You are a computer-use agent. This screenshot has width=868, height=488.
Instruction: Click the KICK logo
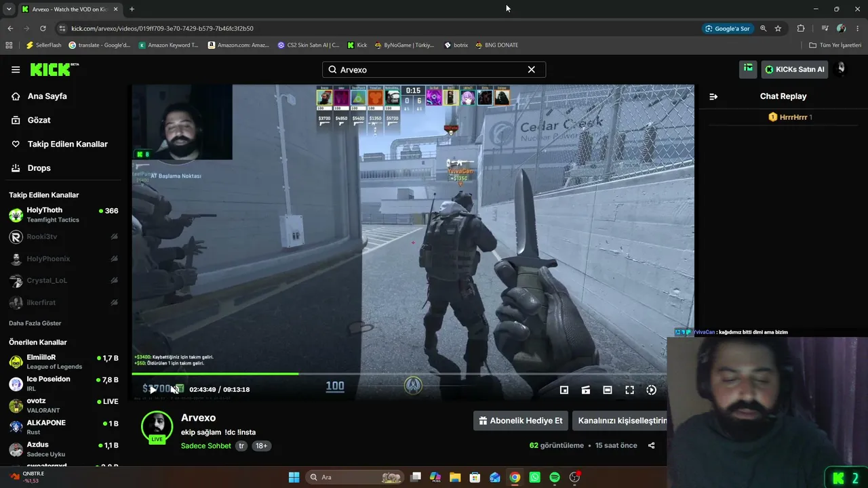click(x=54, y=69)
